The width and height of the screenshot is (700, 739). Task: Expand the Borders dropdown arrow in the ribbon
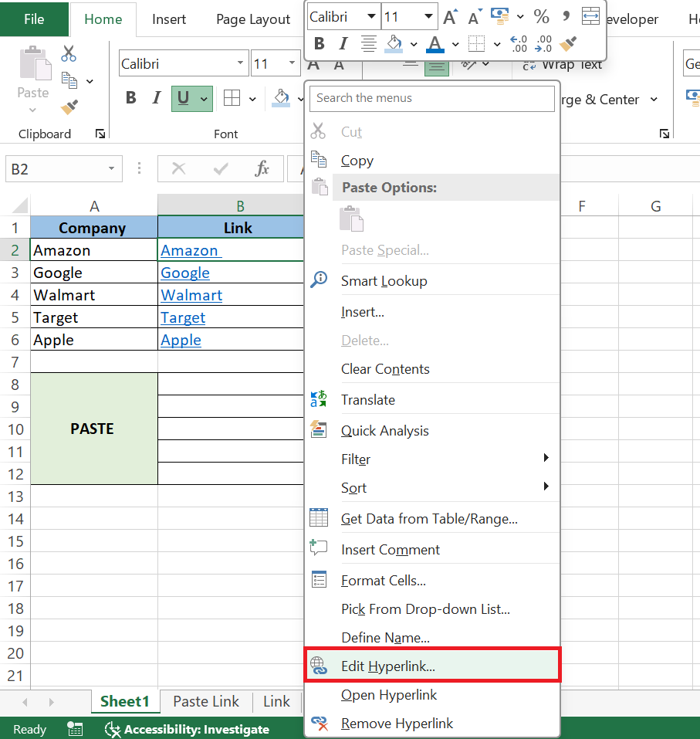click(252, 99)
